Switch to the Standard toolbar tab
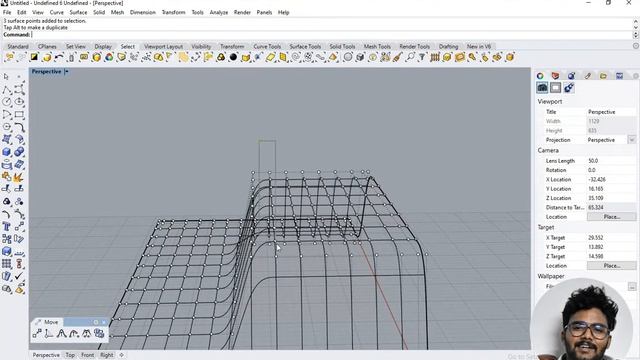The image size is (640, 360). [x=18, y=47]
